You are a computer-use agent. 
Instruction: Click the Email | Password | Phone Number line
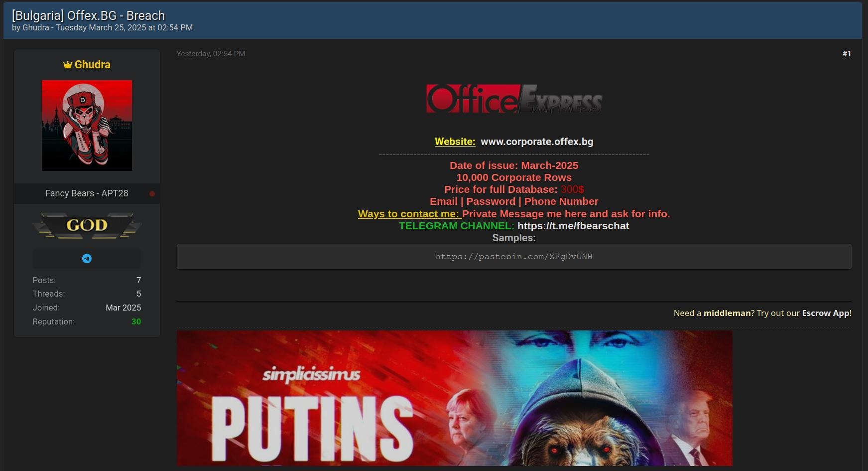click(x=514, y=201)
